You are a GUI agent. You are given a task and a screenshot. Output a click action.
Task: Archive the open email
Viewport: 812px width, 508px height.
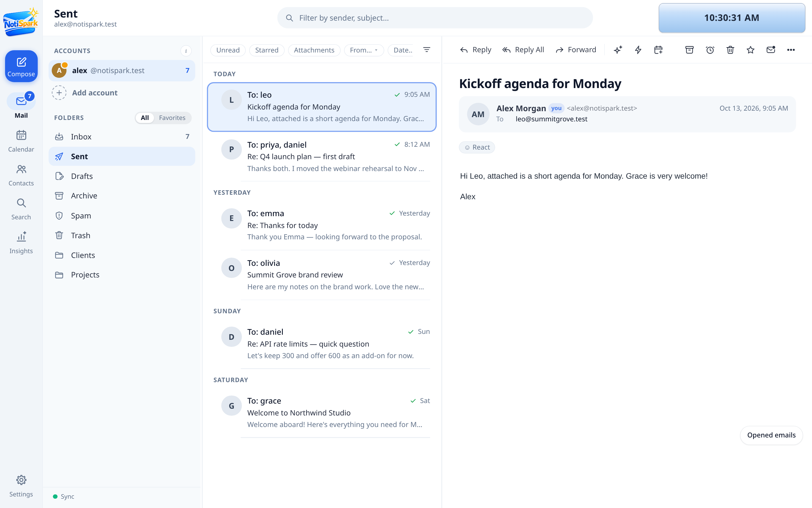click(x=689, y=50)
